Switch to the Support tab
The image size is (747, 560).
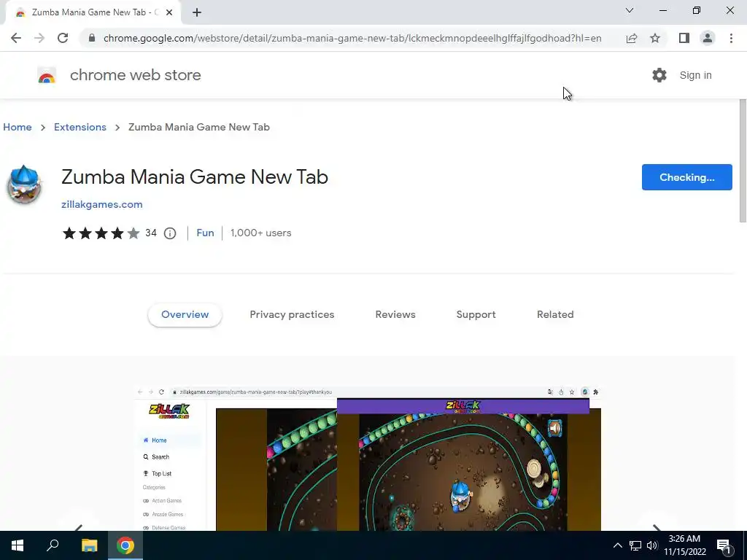tap(476, 315)
